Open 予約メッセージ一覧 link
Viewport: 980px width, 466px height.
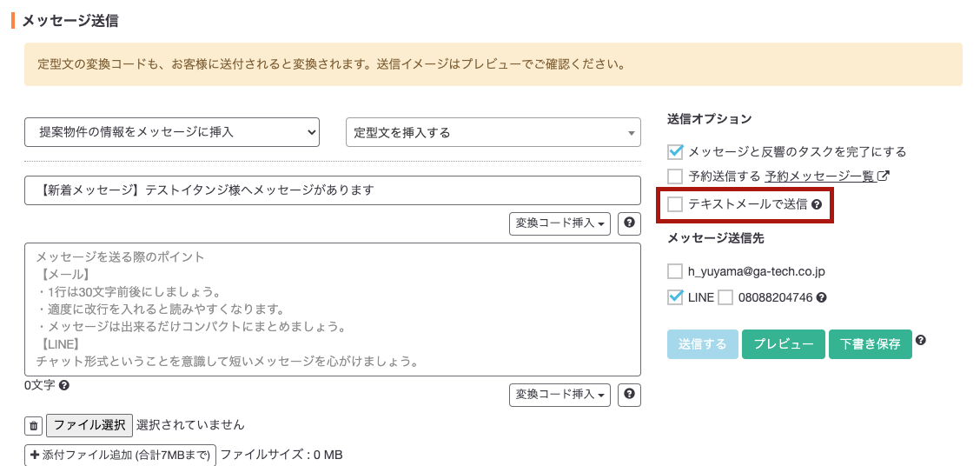tap(819, 176)
